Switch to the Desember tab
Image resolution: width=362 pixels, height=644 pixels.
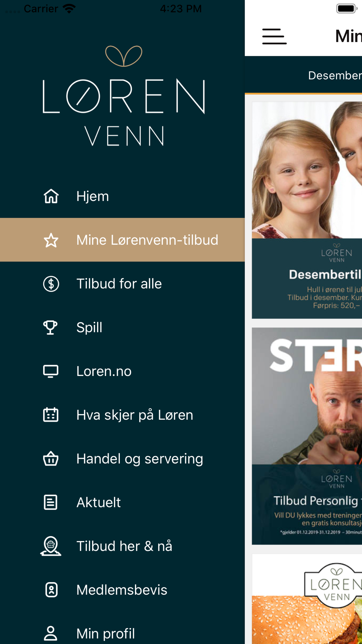[x=334, y=75]
